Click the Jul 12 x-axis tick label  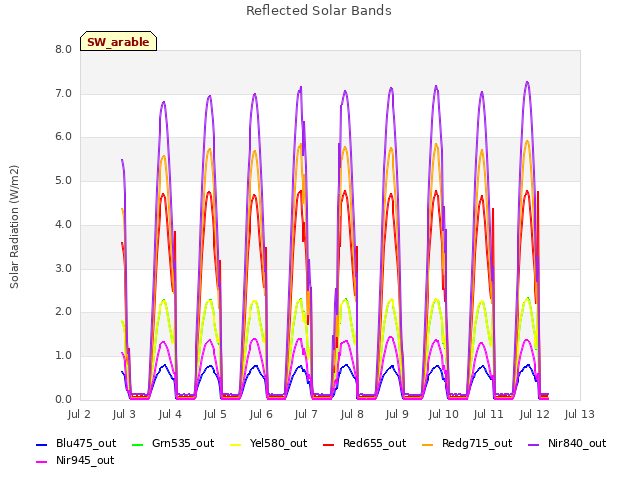pyautogui.click(x=534, y=414)
